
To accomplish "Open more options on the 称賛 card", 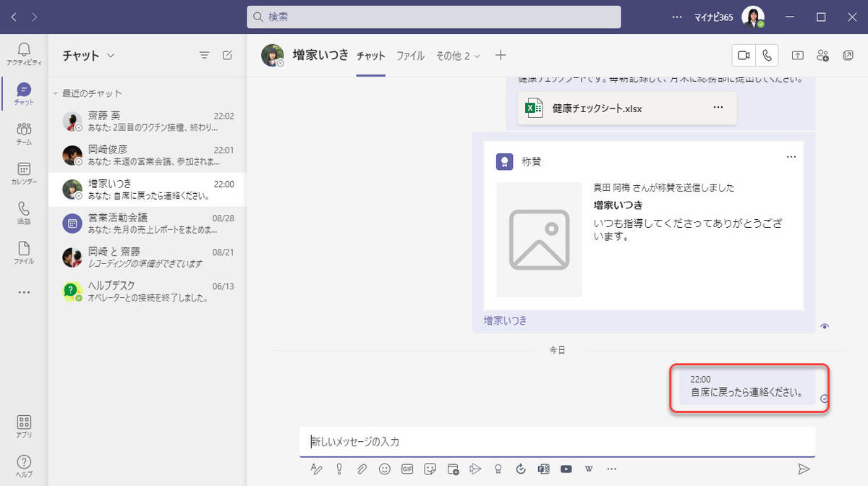I will click(x=791, y=157).
